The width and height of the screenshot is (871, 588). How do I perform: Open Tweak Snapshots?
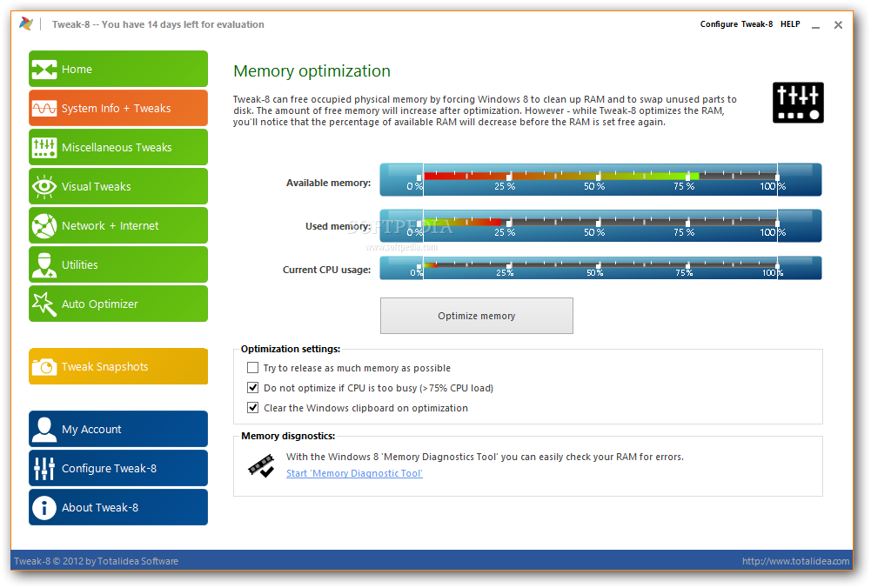[118, 366]
